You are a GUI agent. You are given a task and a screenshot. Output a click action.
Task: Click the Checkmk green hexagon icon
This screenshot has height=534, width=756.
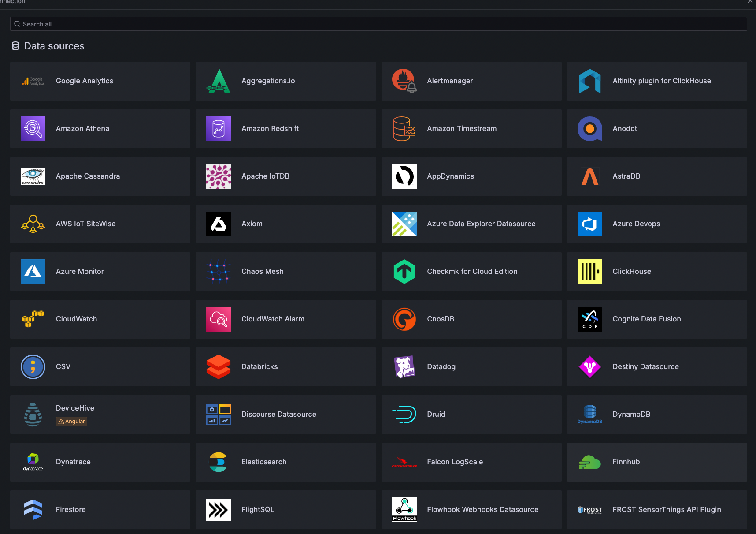(404, 272)
